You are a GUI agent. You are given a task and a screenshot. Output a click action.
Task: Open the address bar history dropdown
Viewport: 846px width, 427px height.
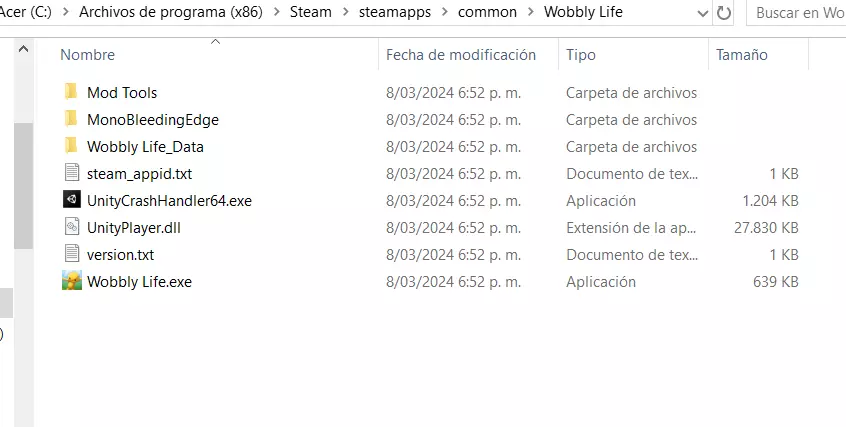701,13
